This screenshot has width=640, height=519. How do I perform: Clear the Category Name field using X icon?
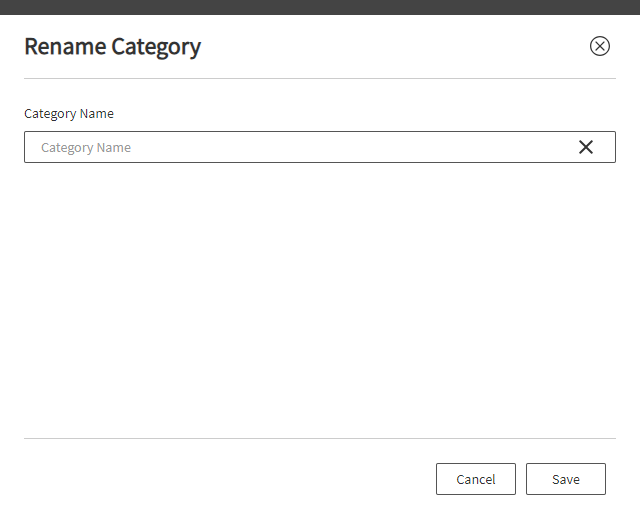point(586,147)
